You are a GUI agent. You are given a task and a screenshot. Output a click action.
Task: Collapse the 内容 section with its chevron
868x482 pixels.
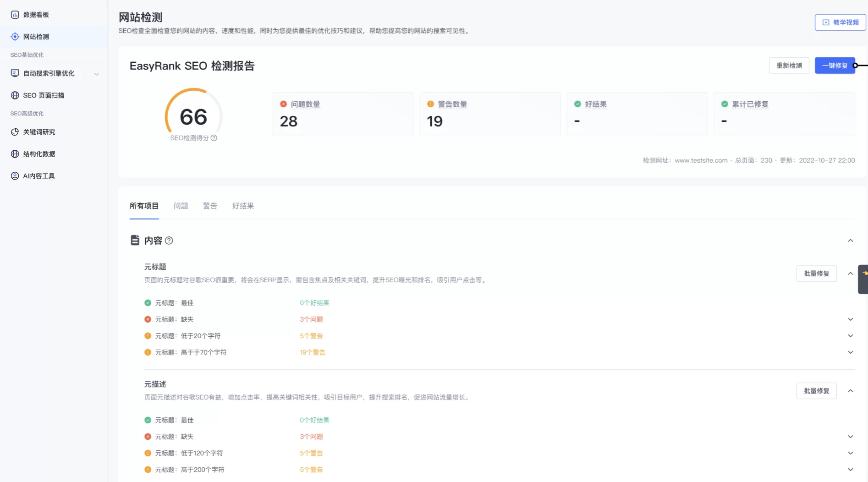850,241
